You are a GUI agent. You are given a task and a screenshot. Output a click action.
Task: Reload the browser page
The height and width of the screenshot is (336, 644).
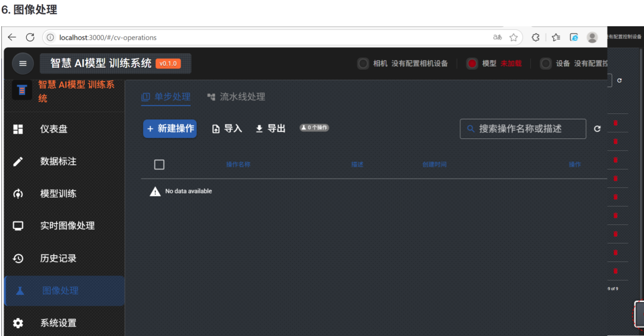[30, 38]
